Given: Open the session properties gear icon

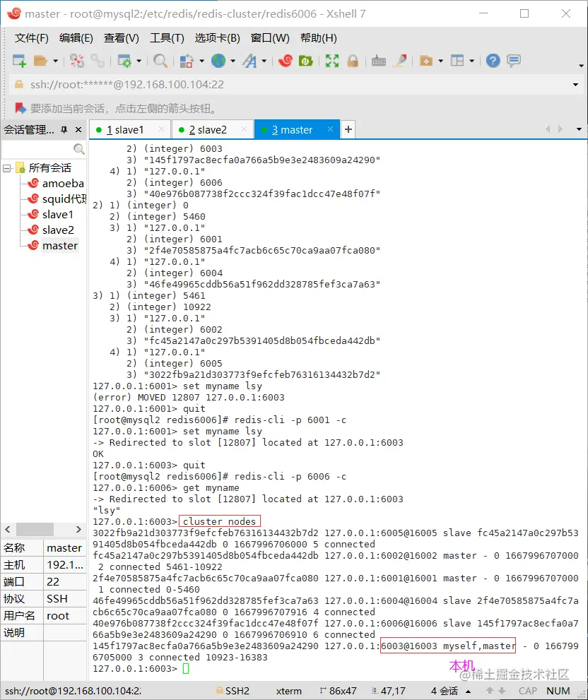Looking at the screenshot, I should 124,60.
